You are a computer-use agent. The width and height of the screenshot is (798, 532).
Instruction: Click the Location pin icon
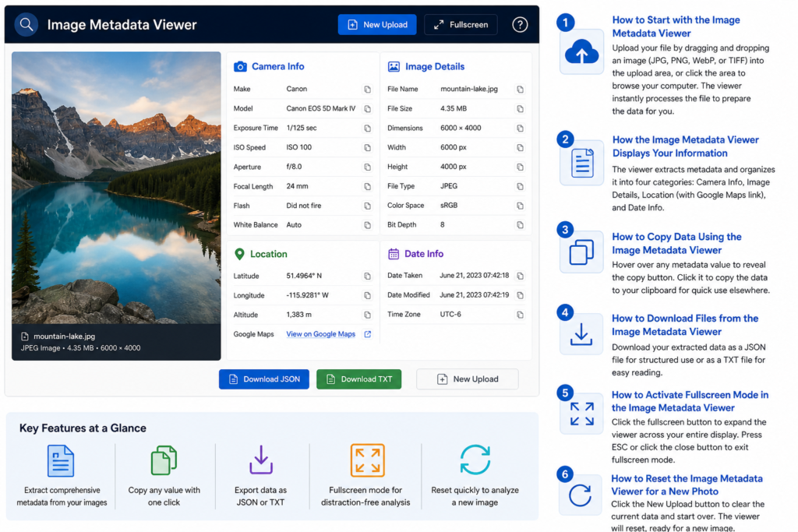pos(239,254)
